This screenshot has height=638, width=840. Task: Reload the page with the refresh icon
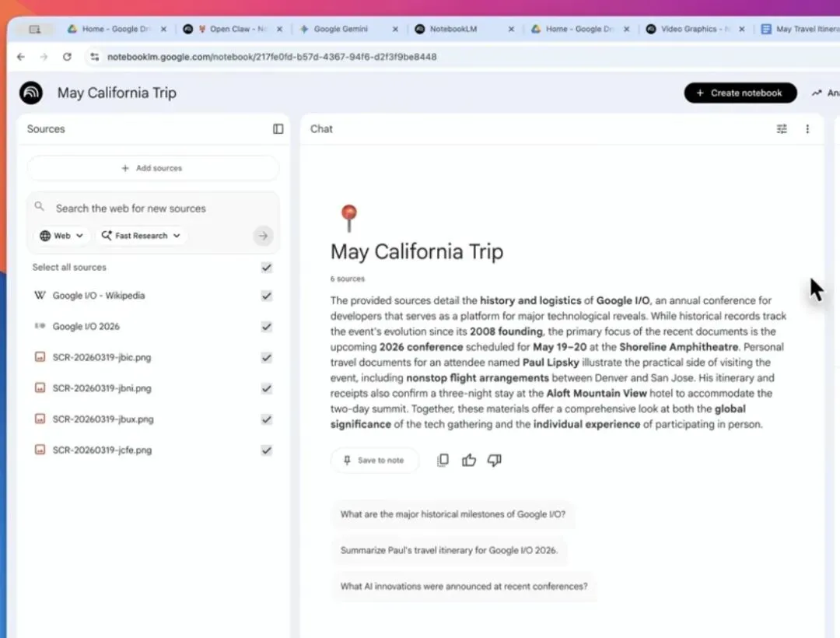[67, 57]
